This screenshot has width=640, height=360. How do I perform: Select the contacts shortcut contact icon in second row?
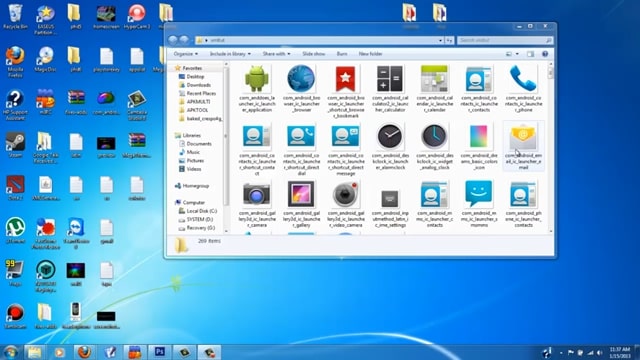(257, 136)
